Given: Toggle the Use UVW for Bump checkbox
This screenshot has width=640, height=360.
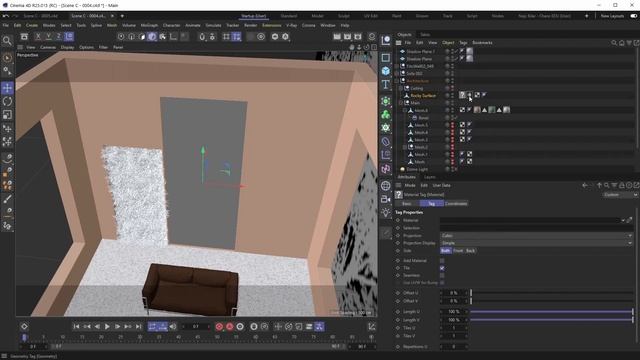Looking at the screenshot, I should coord(442,282).
